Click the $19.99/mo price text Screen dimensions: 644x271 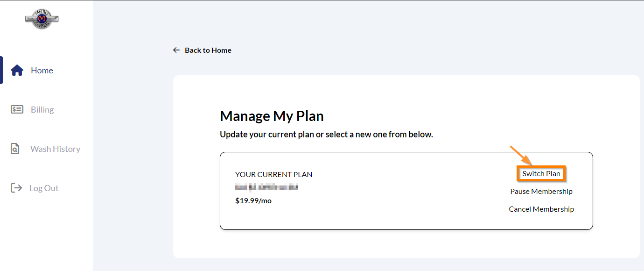coord(253,201)
